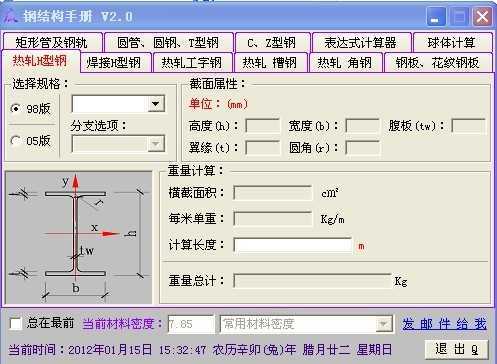The image size is (497, 364).
Task: Click the application icon in title bar
Action: coord(11,16)
